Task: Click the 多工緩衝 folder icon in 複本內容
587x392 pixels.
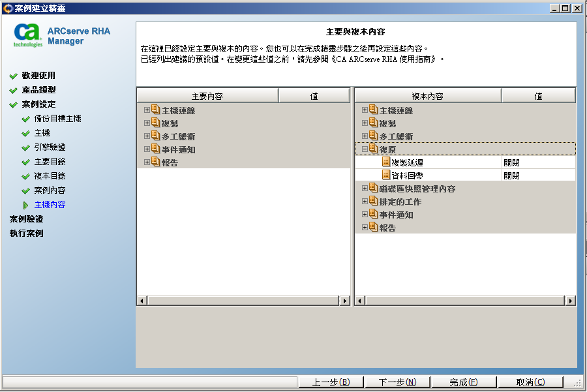Action: [x=374, y=136]
